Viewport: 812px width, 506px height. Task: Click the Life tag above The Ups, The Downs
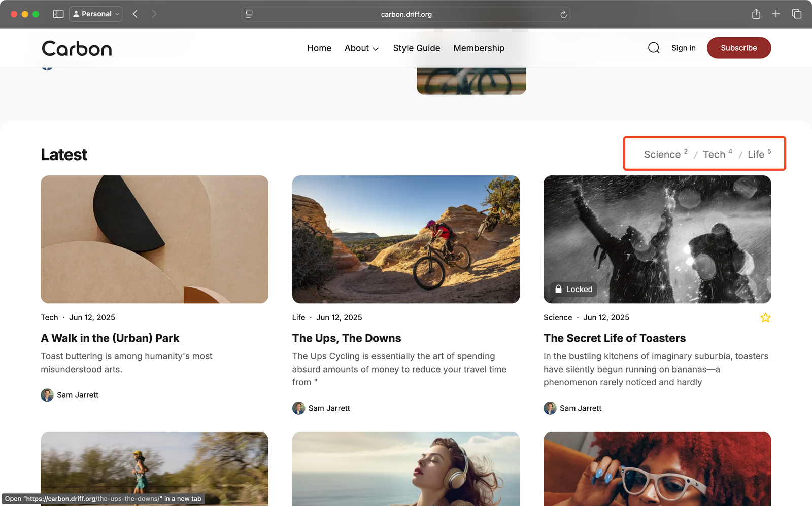click(x=298, y=317)
